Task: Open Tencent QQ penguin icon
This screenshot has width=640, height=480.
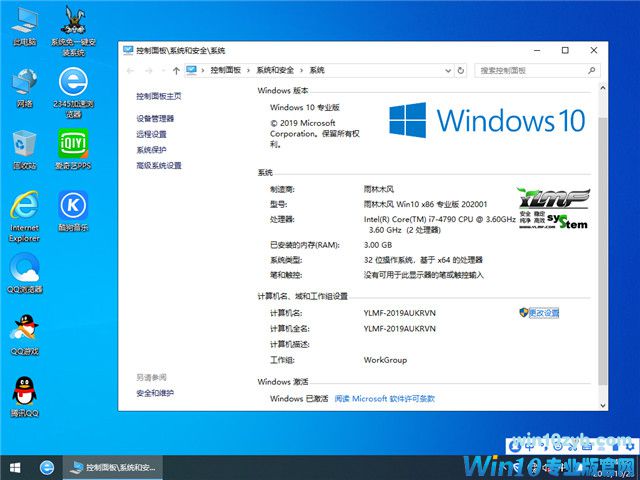Action: point(24,397)
